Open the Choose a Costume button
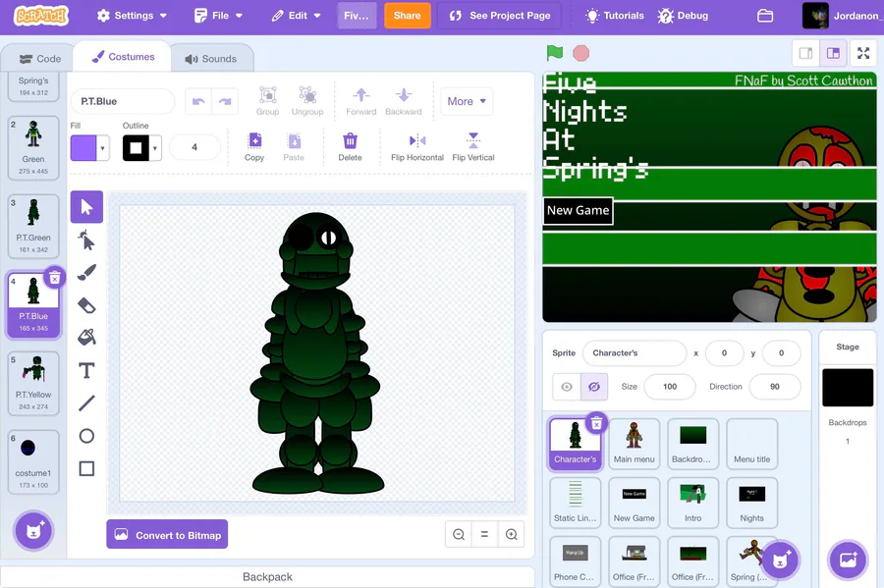 click(x=33, y=530)
